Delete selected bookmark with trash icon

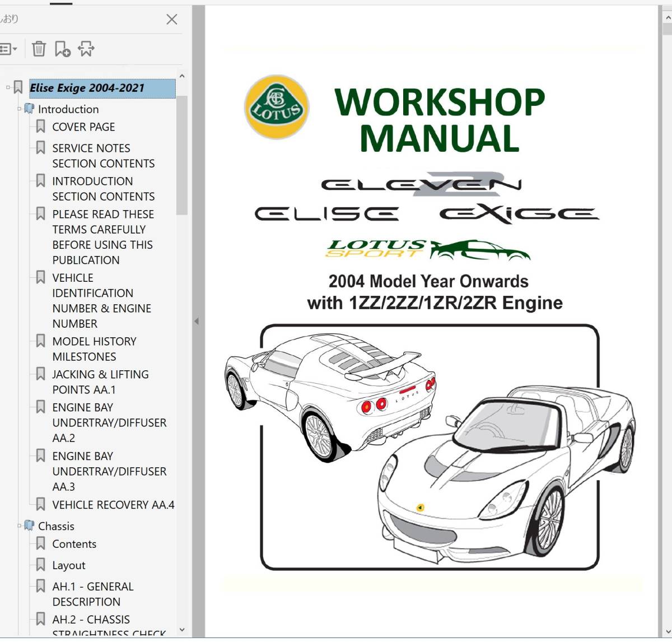pos(39,49)
